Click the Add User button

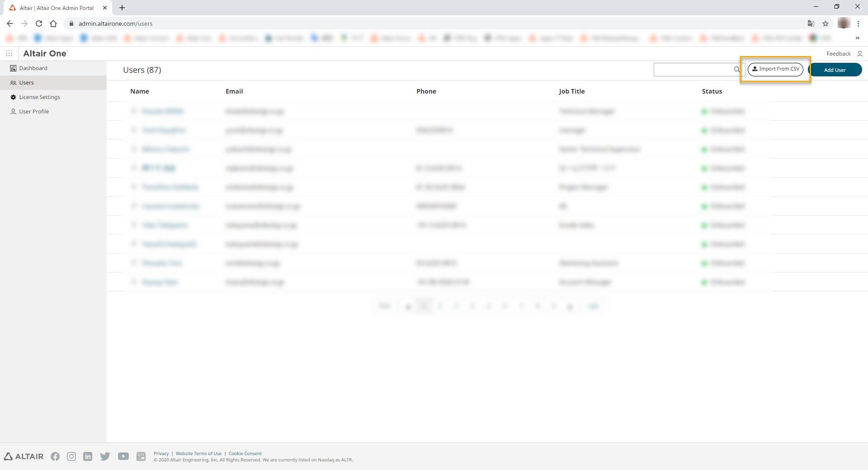835,70
